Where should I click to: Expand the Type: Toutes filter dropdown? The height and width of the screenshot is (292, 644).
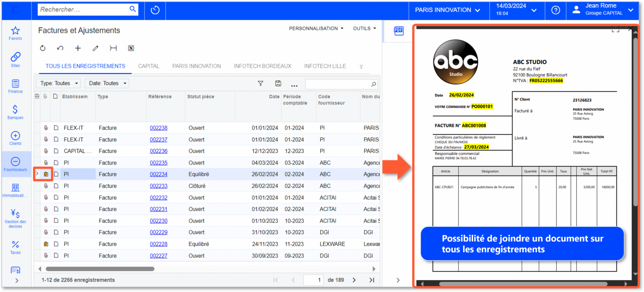59,83
